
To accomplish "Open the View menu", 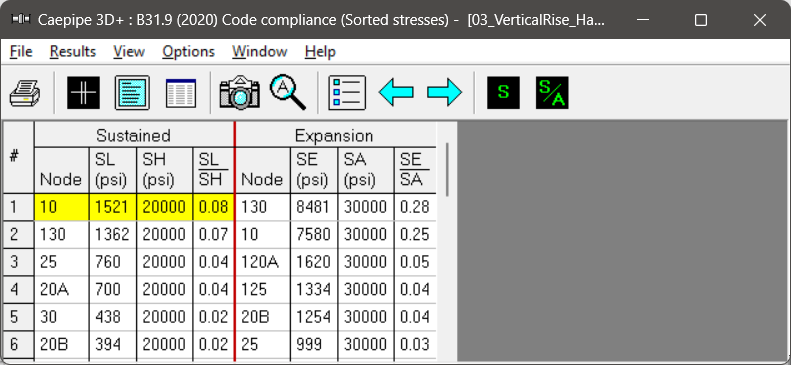I will tap(129, 51).
